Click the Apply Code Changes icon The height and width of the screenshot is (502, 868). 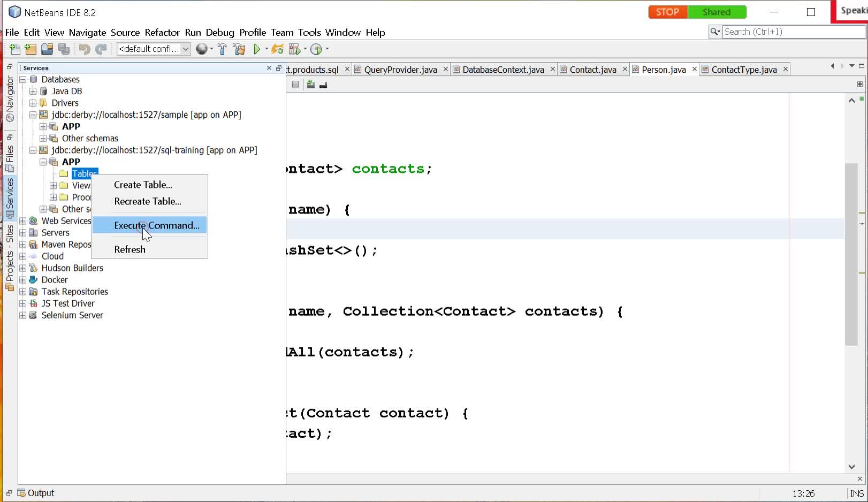(x=277, y=49)
